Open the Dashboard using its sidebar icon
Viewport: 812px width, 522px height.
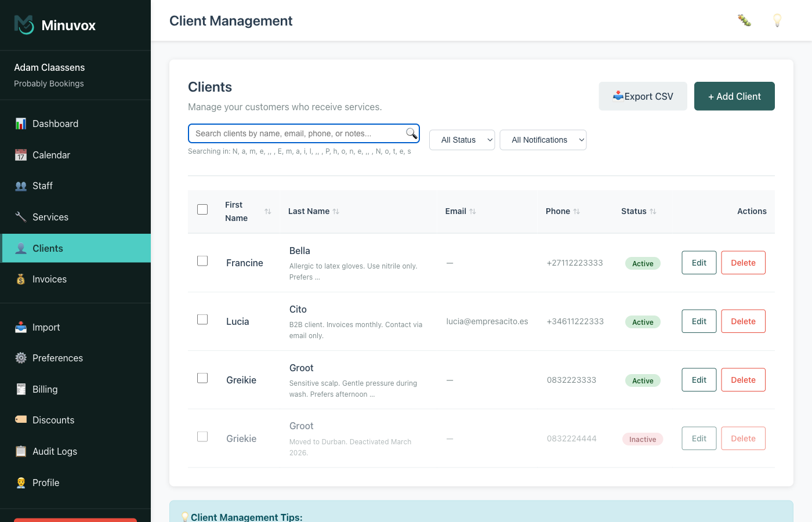coord(21,124)
